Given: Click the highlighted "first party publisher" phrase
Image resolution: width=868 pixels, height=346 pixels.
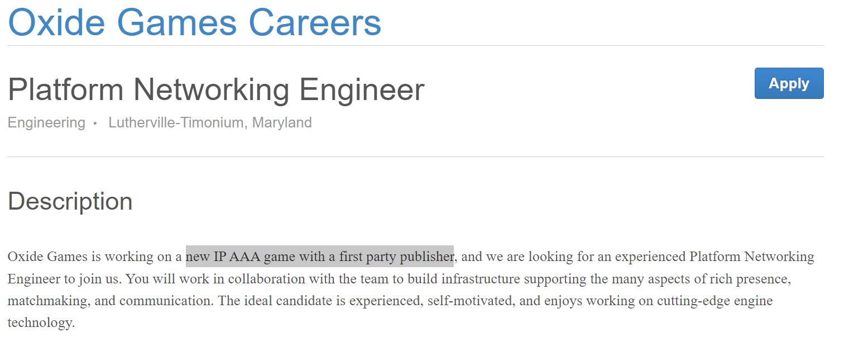Looking at the screenshot, I should pyautogui.click(x=396, y=257).
